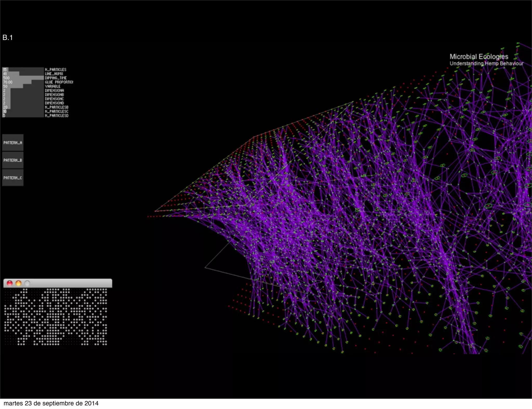
Task: Click the PATTERN_A button
Action: tap(13, 142)
